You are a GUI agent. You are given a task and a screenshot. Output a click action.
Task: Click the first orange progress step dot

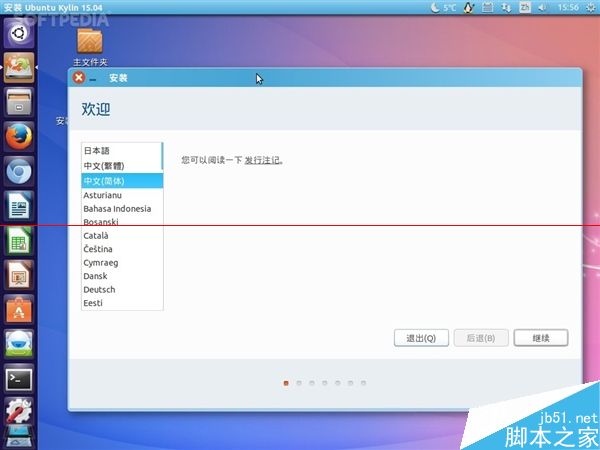[286, 383]
